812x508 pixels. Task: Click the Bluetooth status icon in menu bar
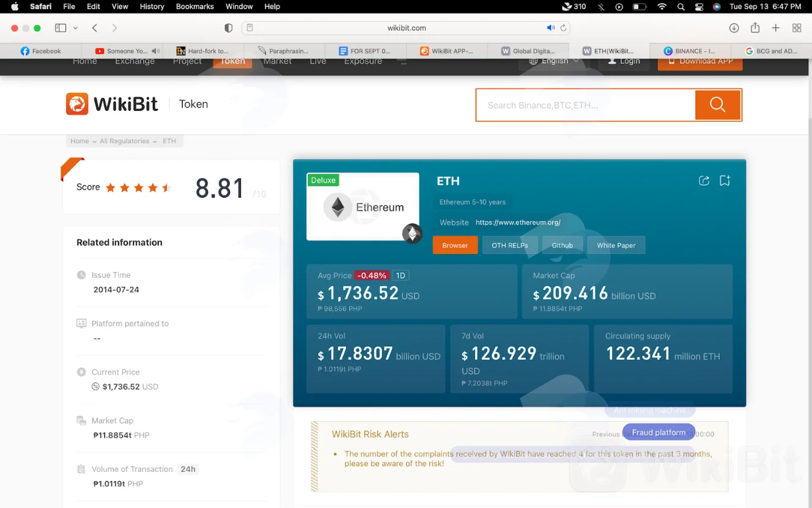[x=601, y=7]
